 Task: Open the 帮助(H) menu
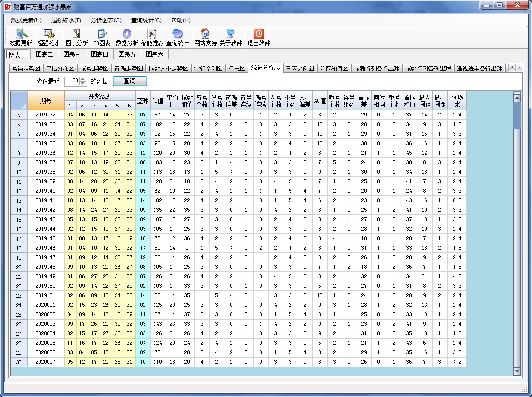(x=180, y=20)
